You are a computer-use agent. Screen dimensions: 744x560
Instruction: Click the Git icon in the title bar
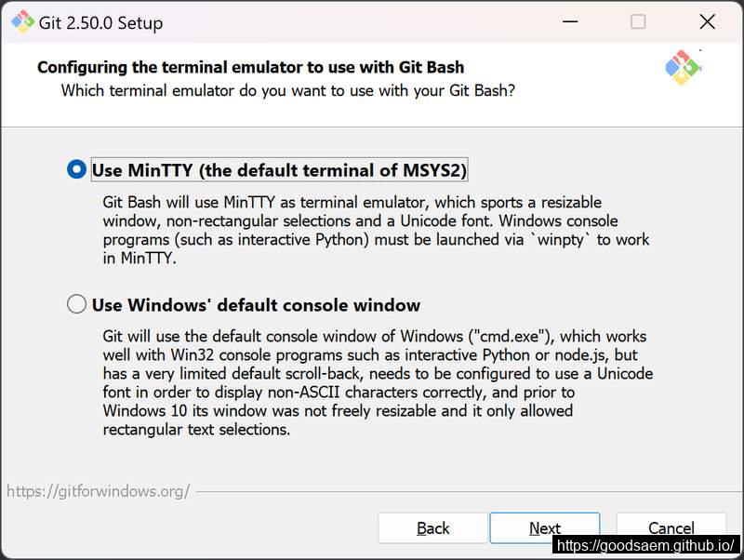pos(22,21)
